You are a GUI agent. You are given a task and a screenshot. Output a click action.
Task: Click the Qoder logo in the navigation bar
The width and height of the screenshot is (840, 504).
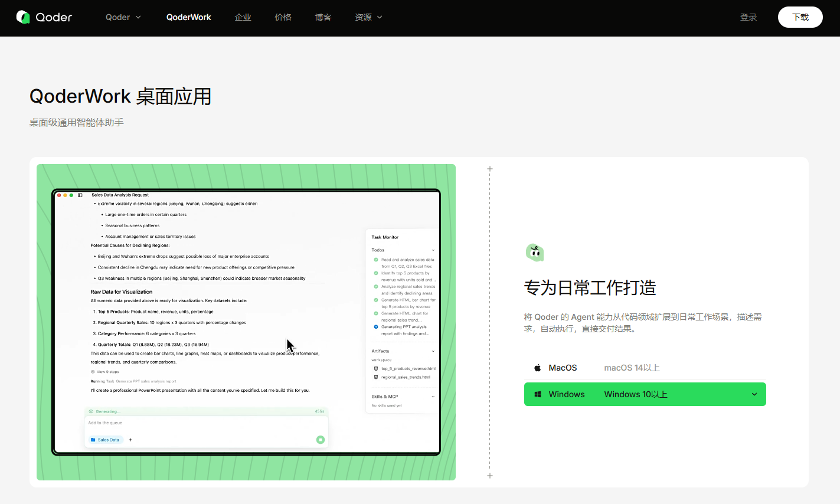click(x=44, y=17)
